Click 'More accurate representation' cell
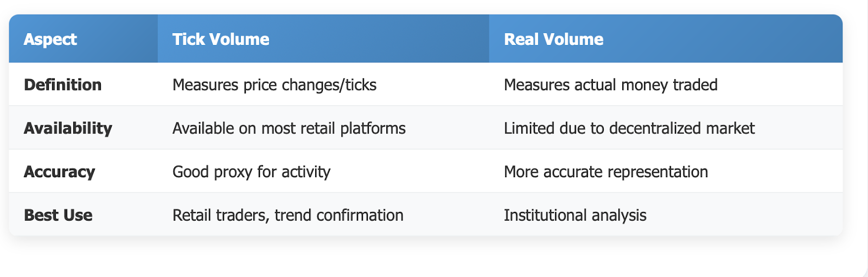Screen dimensions: 868x277 point(606,172)
